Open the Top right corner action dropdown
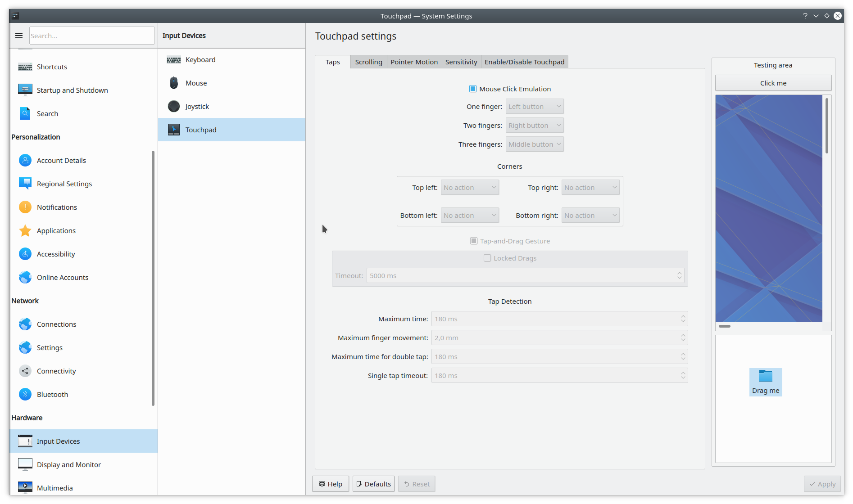Viewport: 853px width, 504px height. [x=590, y=188]
